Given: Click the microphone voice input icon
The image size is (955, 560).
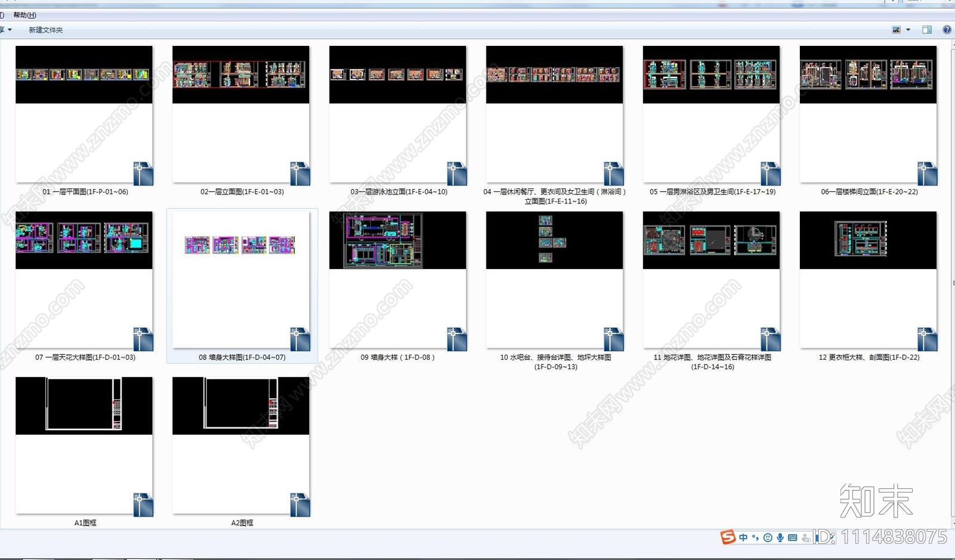Looking at the screenshot, I should click(x=780, y=538).
